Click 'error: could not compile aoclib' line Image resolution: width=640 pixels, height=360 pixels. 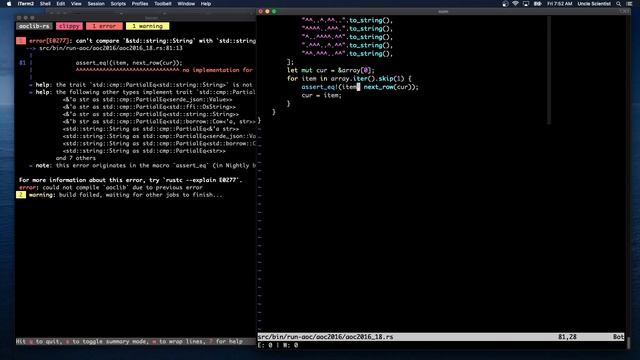(x=111, y=188)
